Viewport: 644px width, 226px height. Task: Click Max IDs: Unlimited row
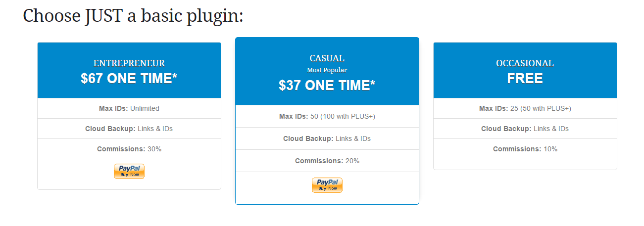pos(129,108)
